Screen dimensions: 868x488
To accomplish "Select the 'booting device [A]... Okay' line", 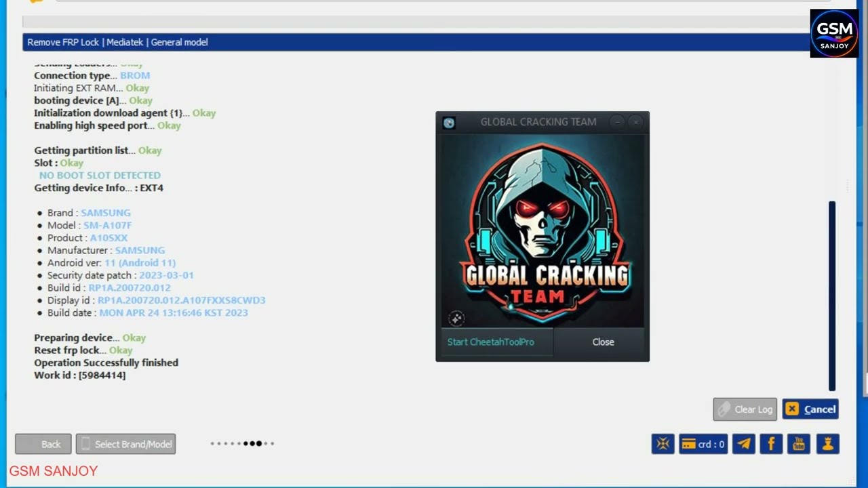I will tap(94, 100).
